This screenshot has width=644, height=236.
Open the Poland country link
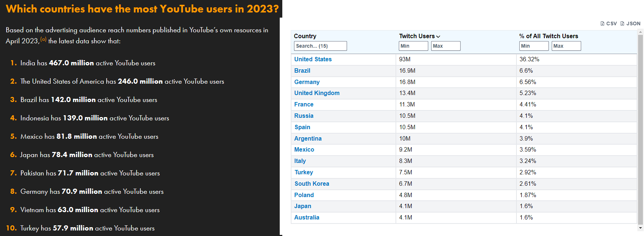tap(304, 195)
